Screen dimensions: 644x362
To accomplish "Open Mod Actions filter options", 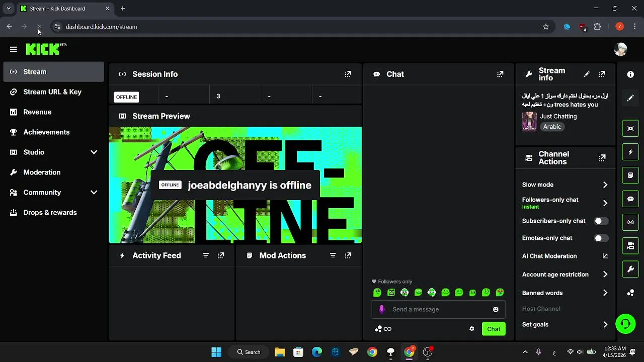I will click(x=333, y=255).
